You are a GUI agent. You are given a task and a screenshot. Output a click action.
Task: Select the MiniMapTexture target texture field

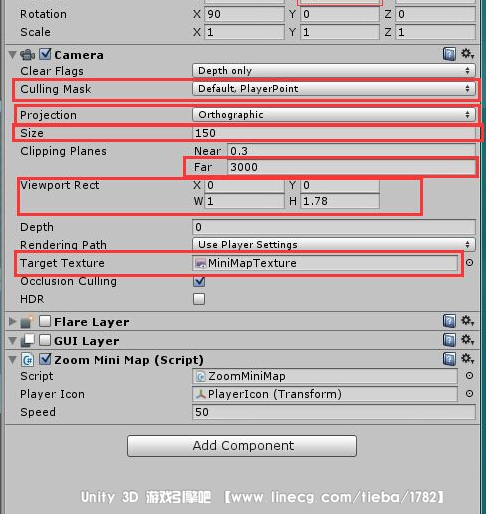(325, 263)
